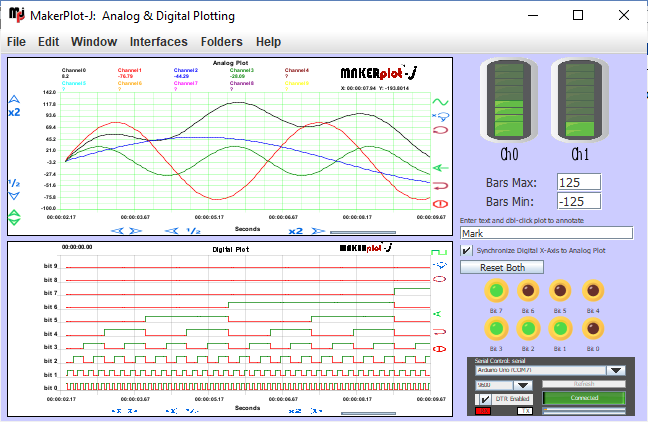Viewport: 648px width, 422px height.
Task: Click the red stop/pause oval icon on digital plot
Action: (x=439, y=349)
